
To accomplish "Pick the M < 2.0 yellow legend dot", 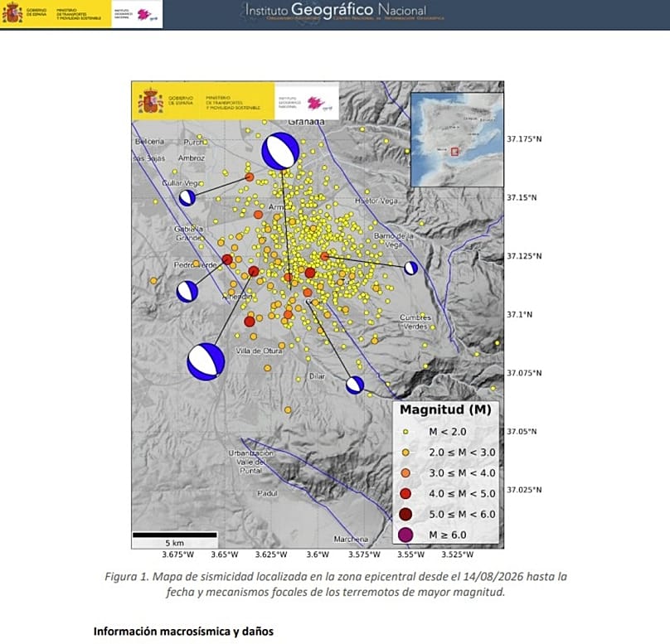I will (405, 432).
